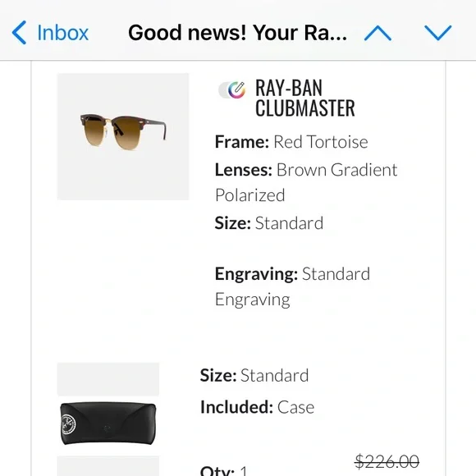
Task: Tap the gray placeholder box below the case
Action: pyautogui.click(x=108, y=466)
